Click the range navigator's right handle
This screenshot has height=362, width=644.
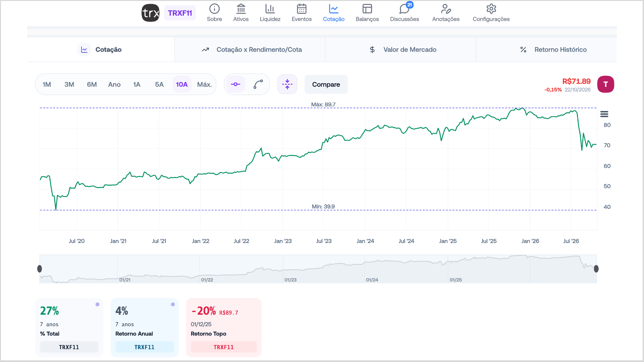pyautogui.click(x=596, y=269)
